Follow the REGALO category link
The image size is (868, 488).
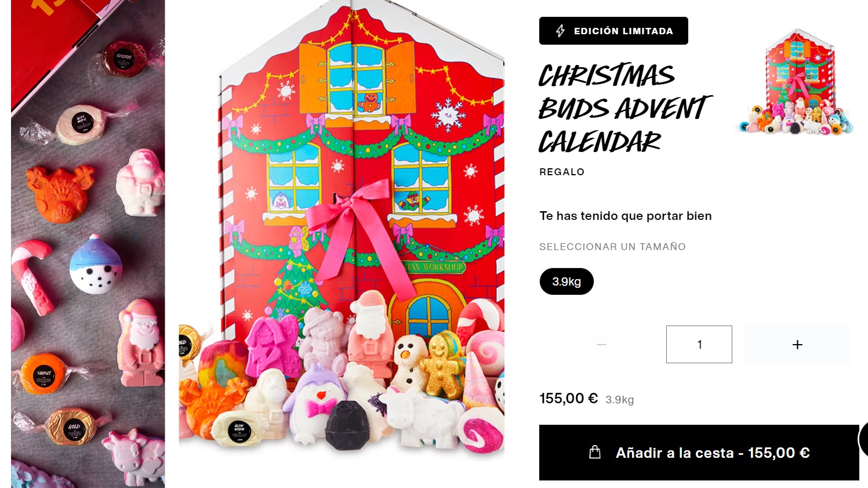tap(562, 172)
